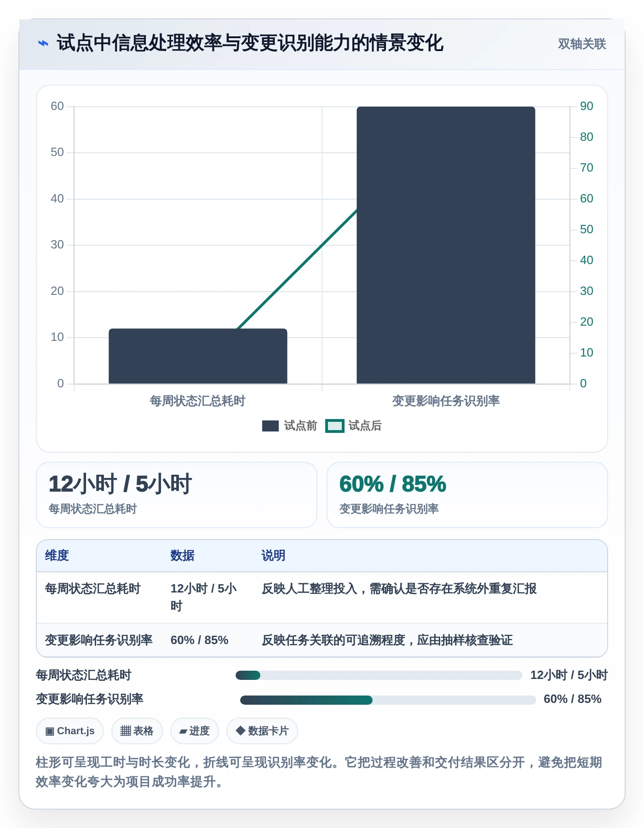Toggle the 试点前 legend entry

(290, 426)
